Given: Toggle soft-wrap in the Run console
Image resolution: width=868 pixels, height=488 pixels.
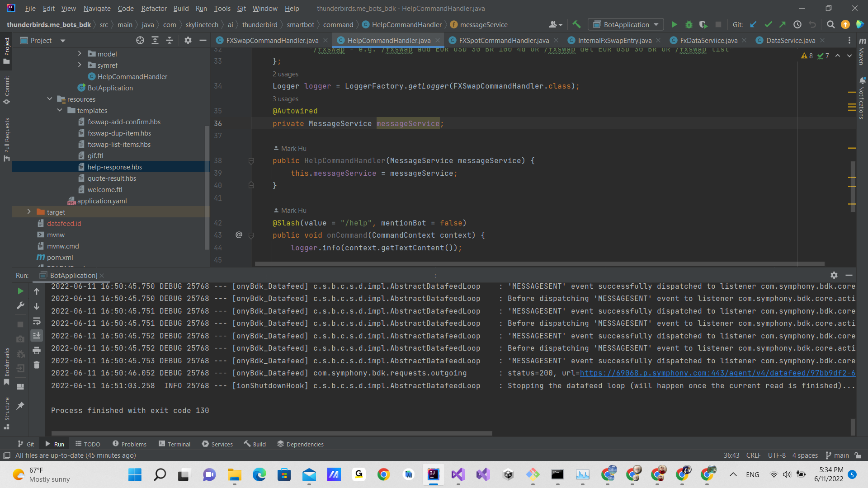Looking at the screenshot, I should click(37, 321).
